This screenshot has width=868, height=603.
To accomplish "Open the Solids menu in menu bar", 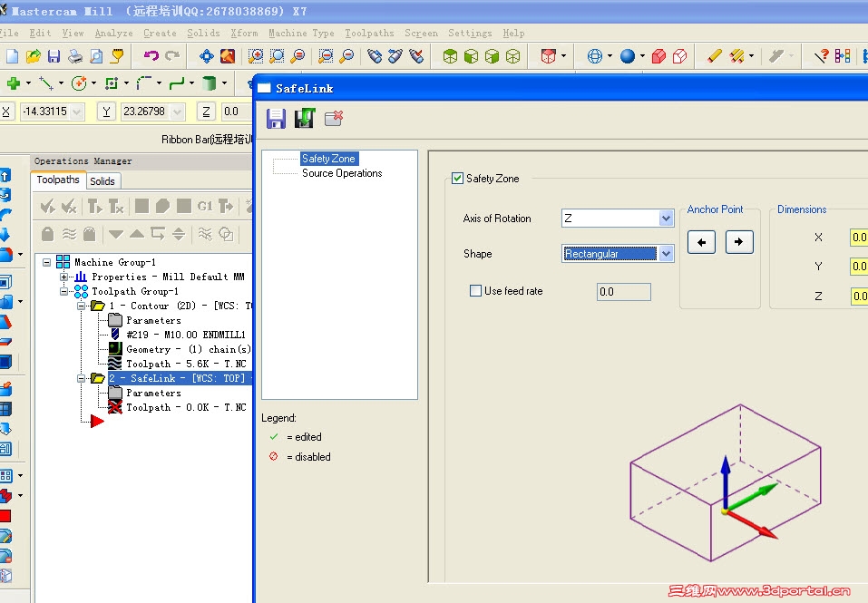I will tap(203, 34).
